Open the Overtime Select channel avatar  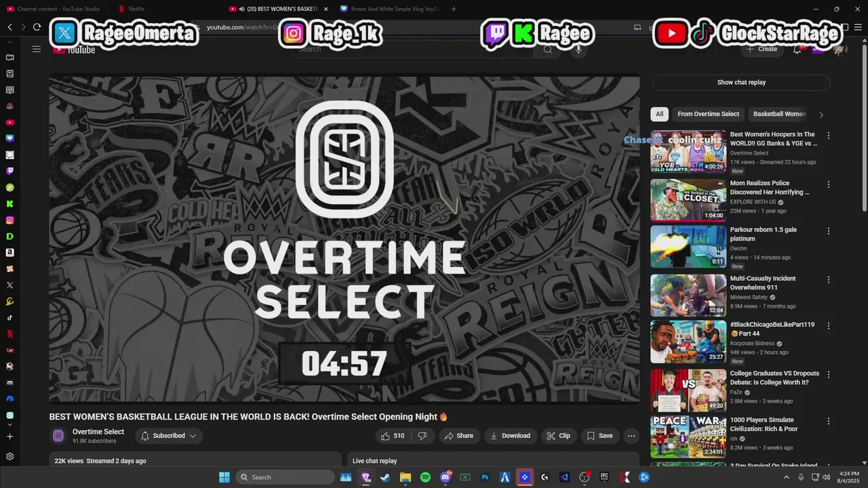coord(58,436)
